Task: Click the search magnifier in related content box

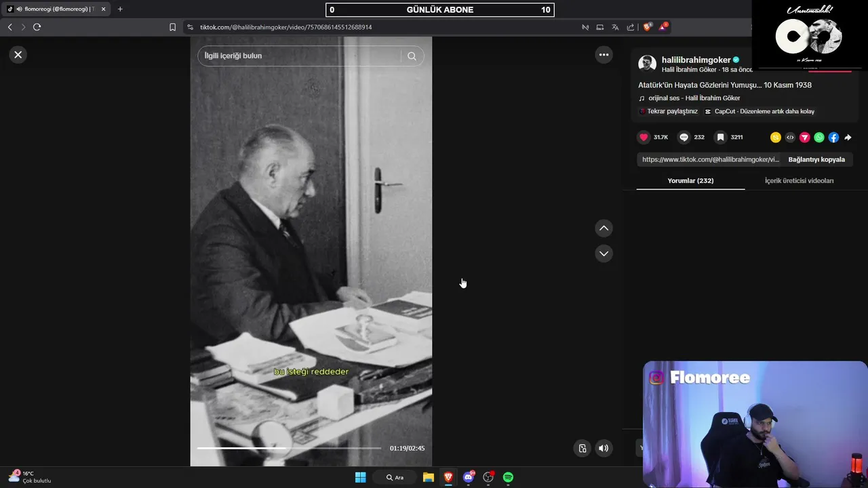Action: pyautogui.click(x=412, y=56)
